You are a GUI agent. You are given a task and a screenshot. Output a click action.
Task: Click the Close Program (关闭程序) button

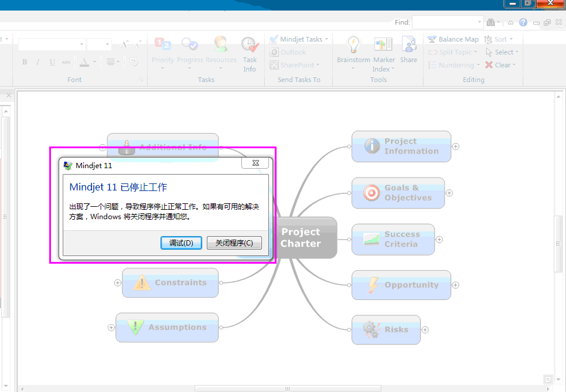234,243
